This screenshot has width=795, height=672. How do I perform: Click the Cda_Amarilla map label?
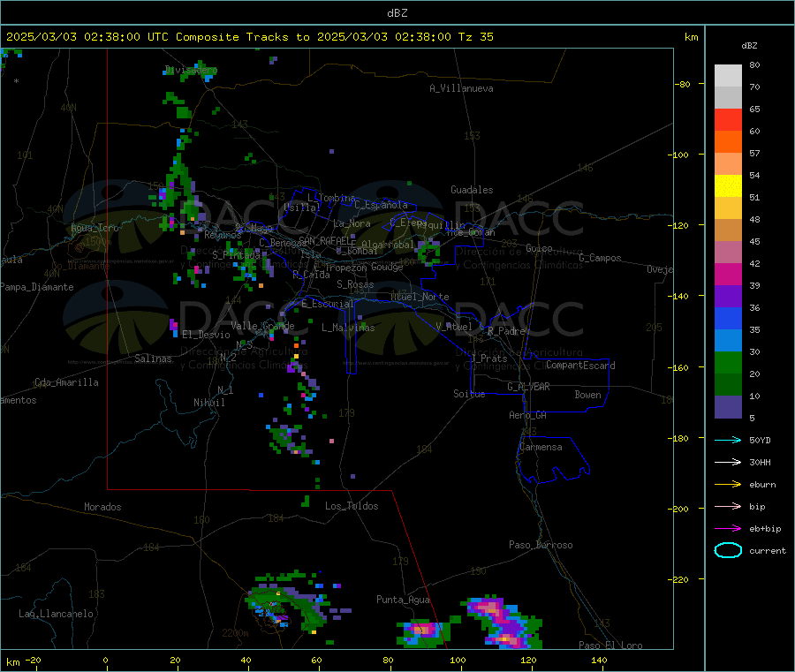(66, 382)
